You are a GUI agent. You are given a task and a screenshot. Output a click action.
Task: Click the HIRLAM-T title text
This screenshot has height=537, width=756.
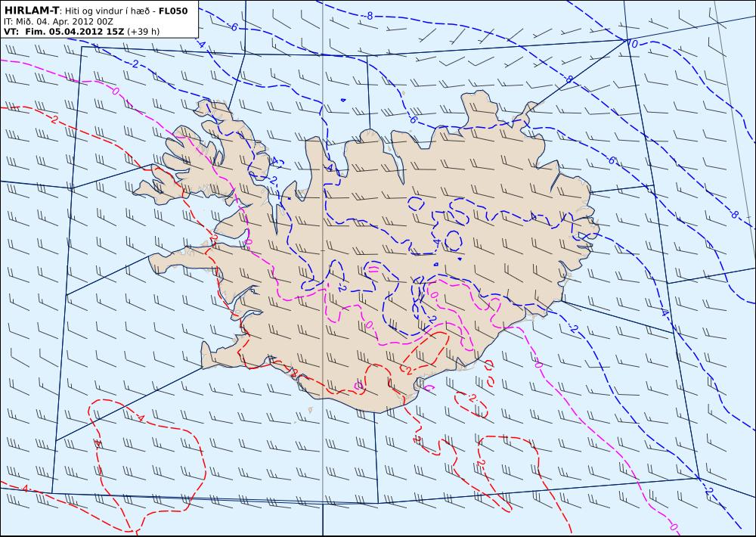tap(30, 11)
